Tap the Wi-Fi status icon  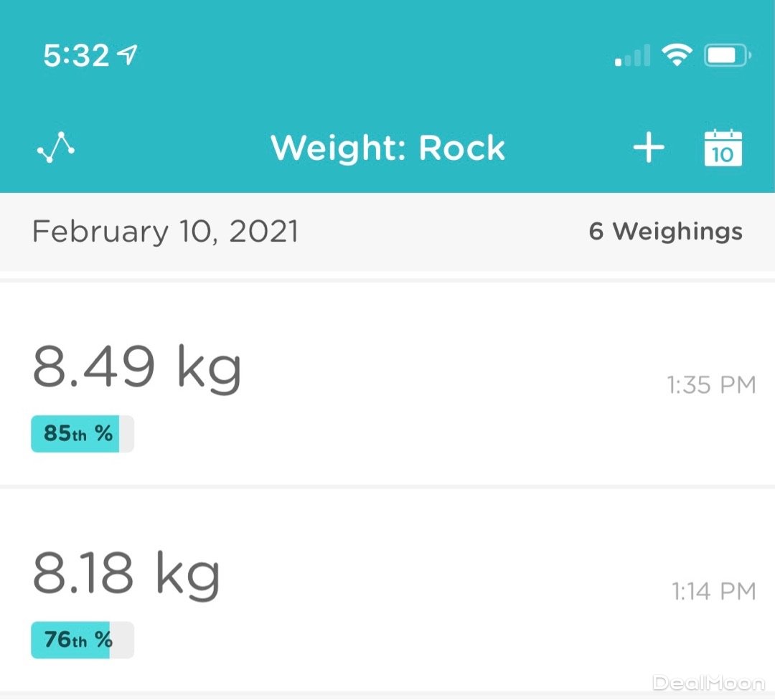676,55
